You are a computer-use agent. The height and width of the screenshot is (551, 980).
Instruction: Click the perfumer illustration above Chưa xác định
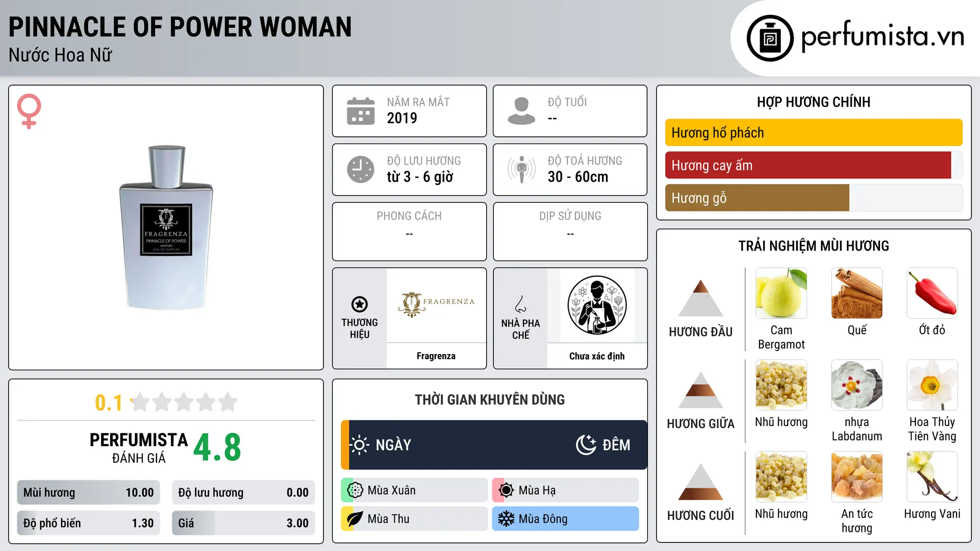coord(597,305)
